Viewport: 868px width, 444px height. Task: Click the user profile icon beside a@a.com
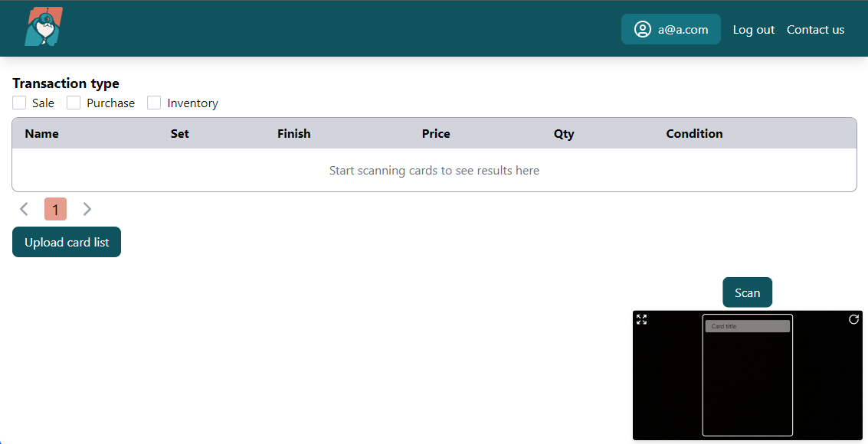[x=642, y=29]
